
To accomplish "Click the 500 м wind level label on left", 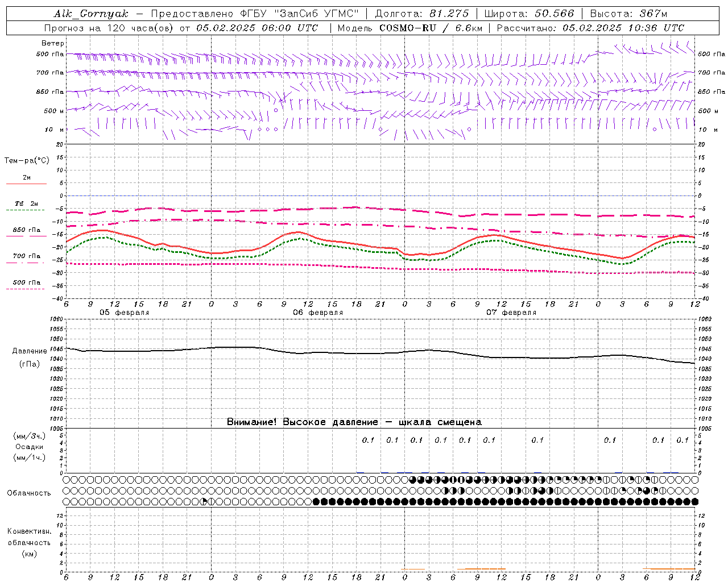I will coord(53,111).
